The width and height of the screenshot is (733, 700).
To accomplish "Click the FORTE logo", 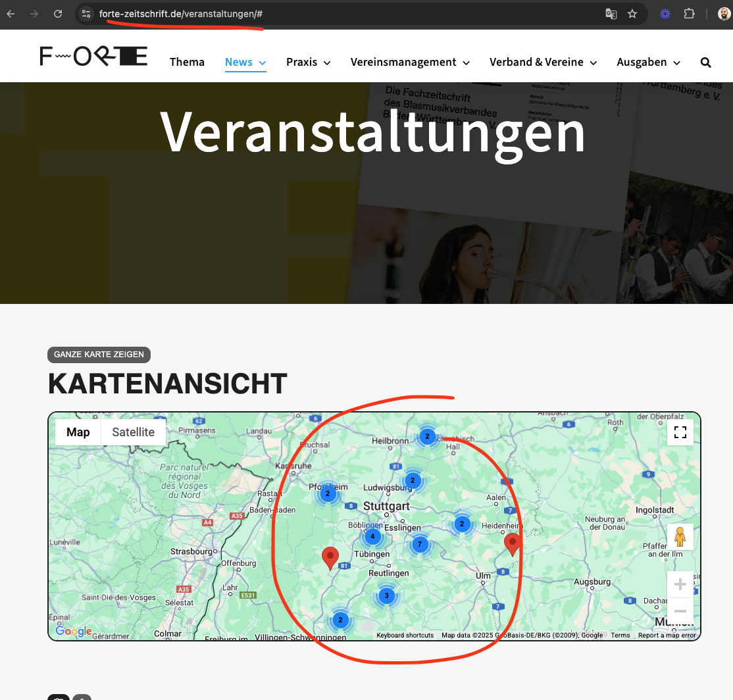I will pos(93,56).
